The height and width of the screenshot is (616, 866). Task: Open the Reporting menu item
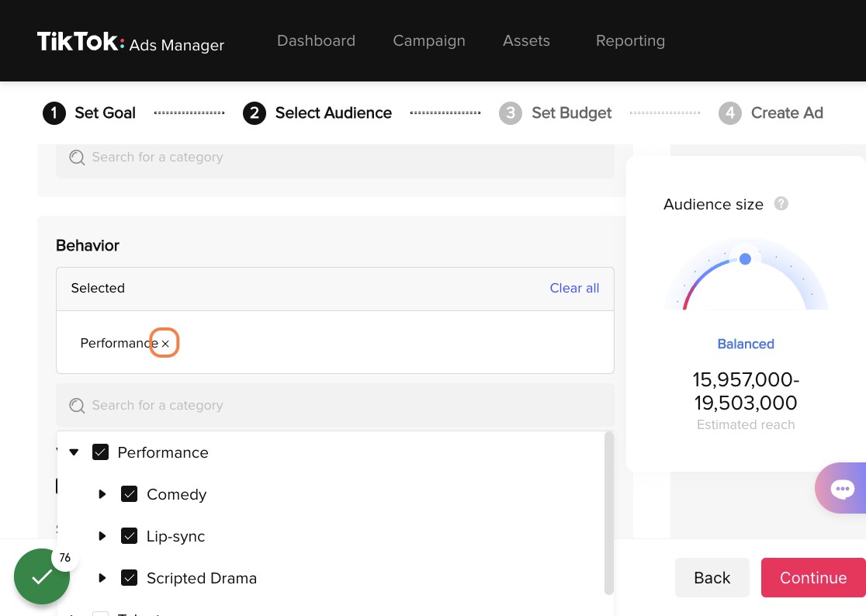point(630,41)
